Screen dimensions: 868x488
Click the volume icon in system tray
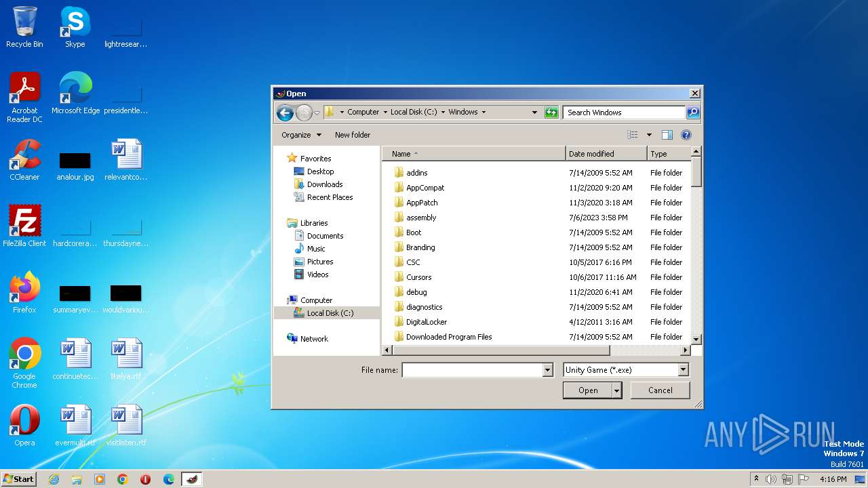click(771, 479)
